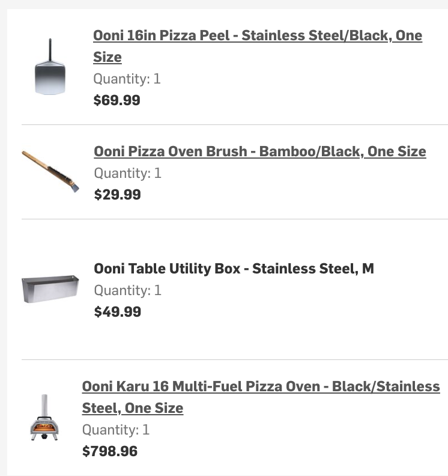The width and height of the screenshot is (448, 476).
Task: Open the Ooni 16in Pizza Peel link
Action: [257, 36]
